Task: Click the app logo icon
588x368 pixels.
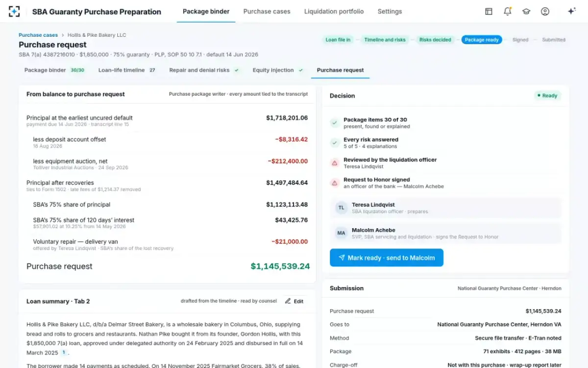Action: click(14, 11)
